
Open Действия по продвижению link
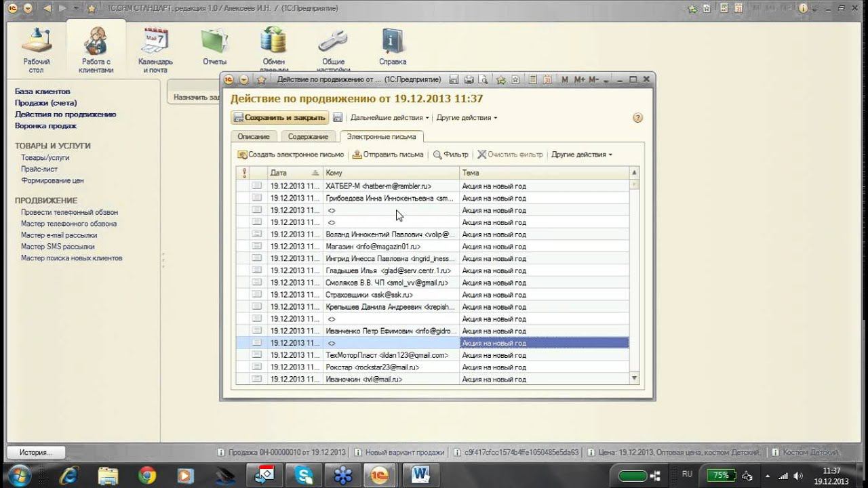click(x=66, y=115)
